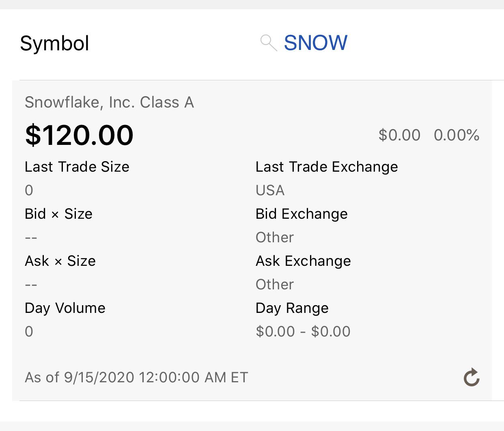Tap the $0.00 price change value
Viewport: 504px width, 431px height.
(399, 135)
